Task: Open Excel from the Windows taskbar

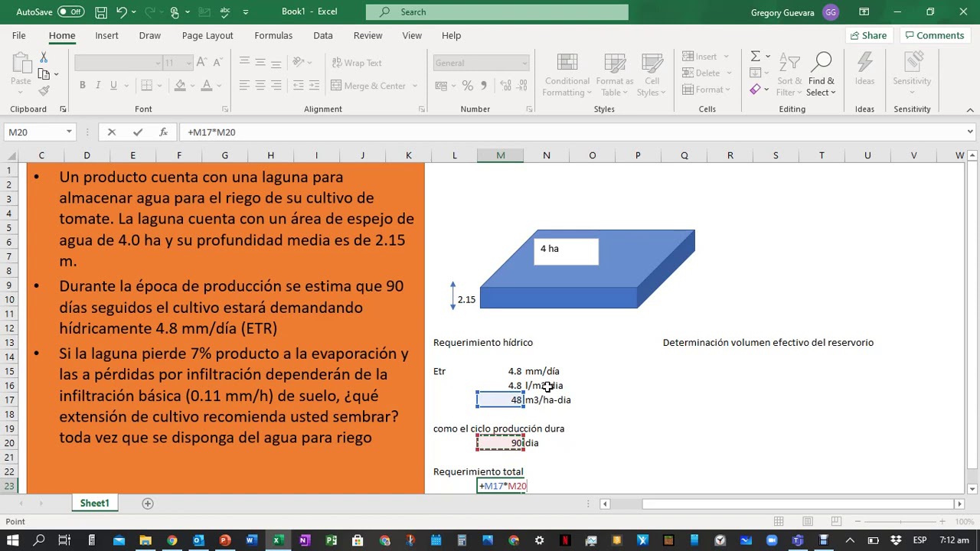Action: coord(278,541)
